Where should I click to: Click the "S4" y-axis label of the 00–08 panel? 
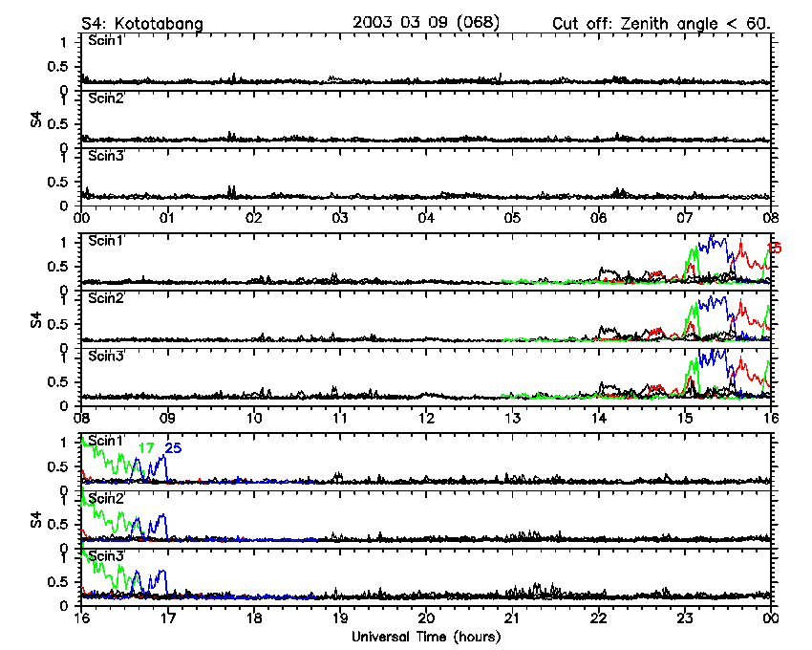click(x=35, y=119)
